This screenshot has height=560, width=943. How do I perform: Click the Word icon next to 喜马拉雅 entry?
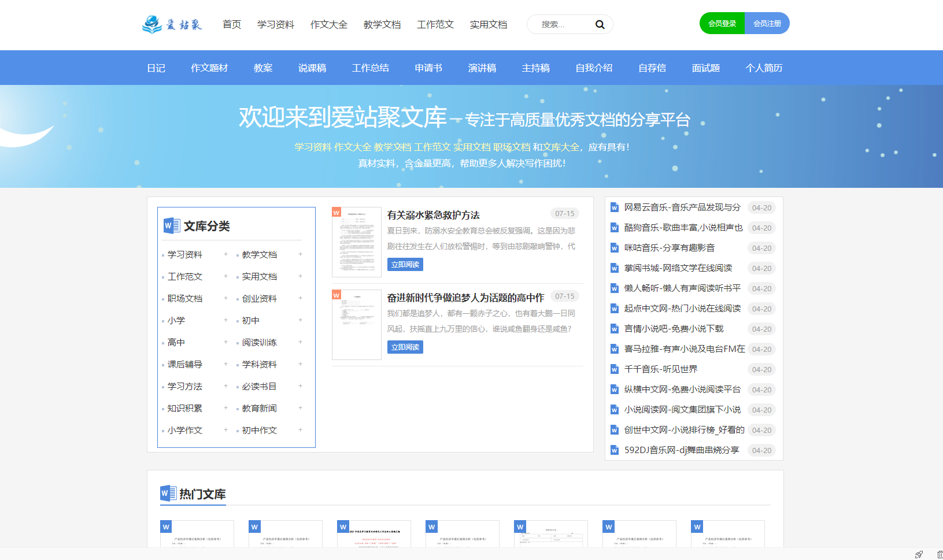pyautogui.click(x=614, y=349)
